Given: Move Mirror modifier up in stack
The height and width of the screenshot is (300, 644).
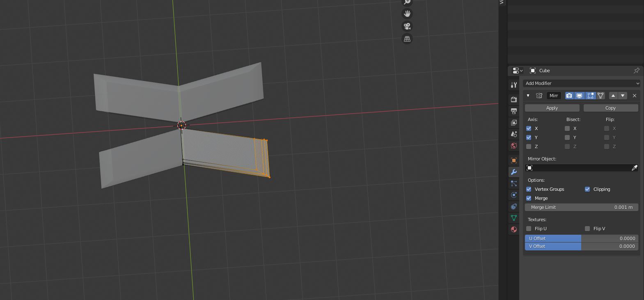Looking at the screenshot, I should (613, 96).
